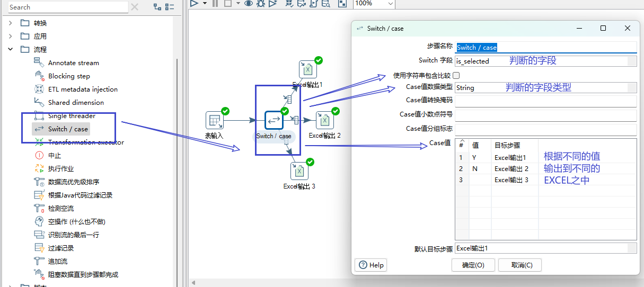Click the Blocking step item in tree

pyautogui.click(x=69, y=76)
